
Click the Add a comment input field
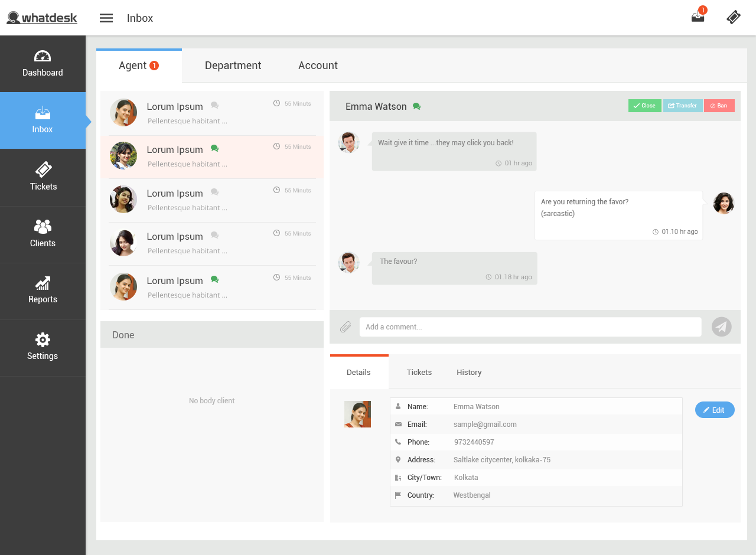tap(530, 327)
